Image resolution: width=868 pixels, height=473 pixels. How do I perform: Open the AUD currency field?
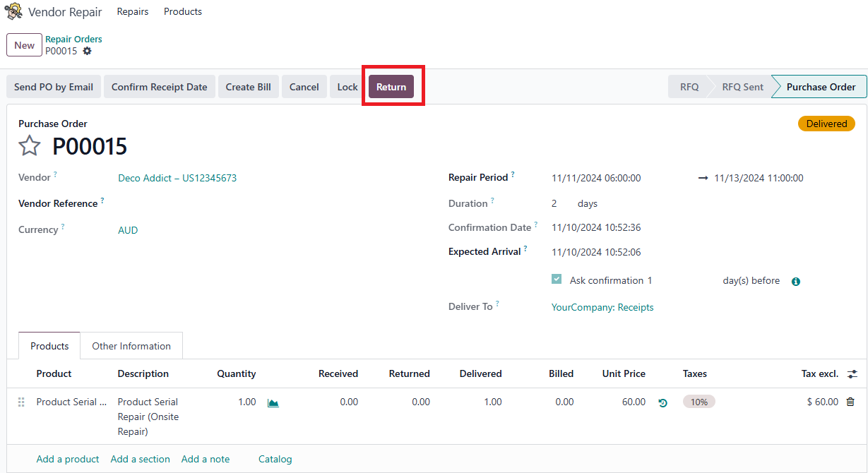(x=128, y=230)
